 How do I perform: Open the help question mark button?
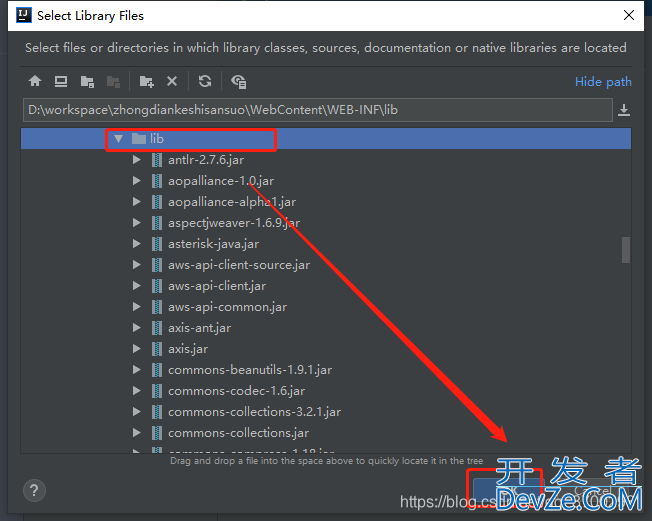34,491
